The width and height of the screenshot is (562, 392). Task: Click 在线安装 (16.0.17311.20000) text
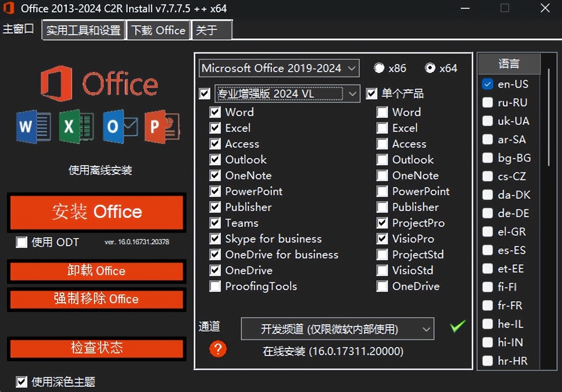coord(333,352)
